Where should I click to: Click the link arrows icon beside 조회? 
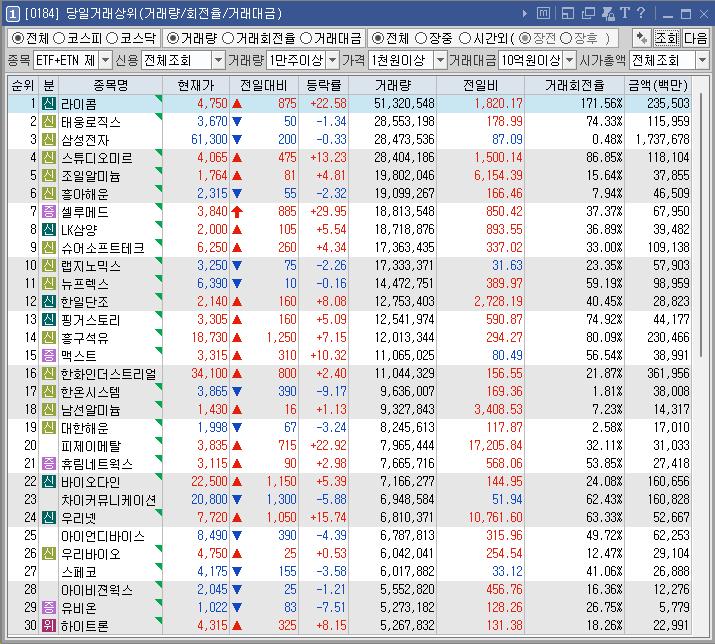point(642,38)
